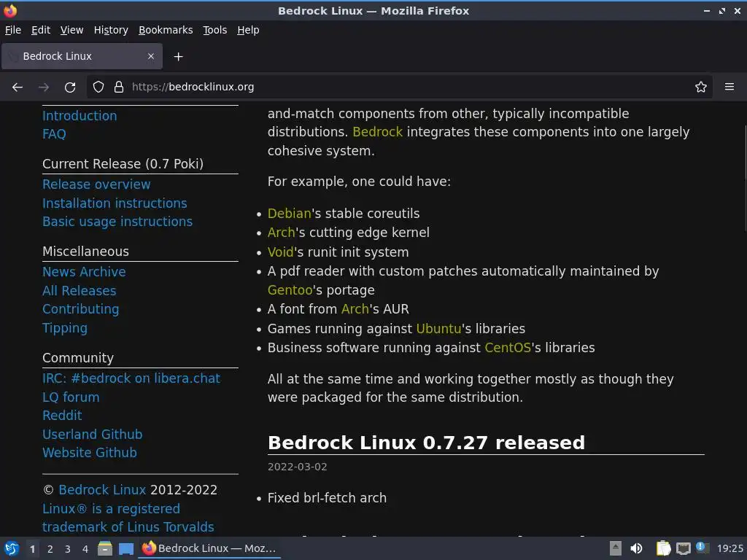Screen dimensions: 747x560
Task: Switch to workspace 1
Action: click(32, 549)
